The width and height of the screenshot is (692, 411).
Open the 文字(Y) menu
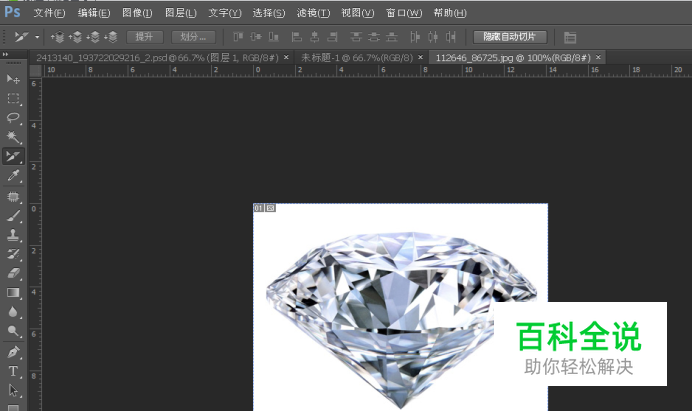(225, 13)
